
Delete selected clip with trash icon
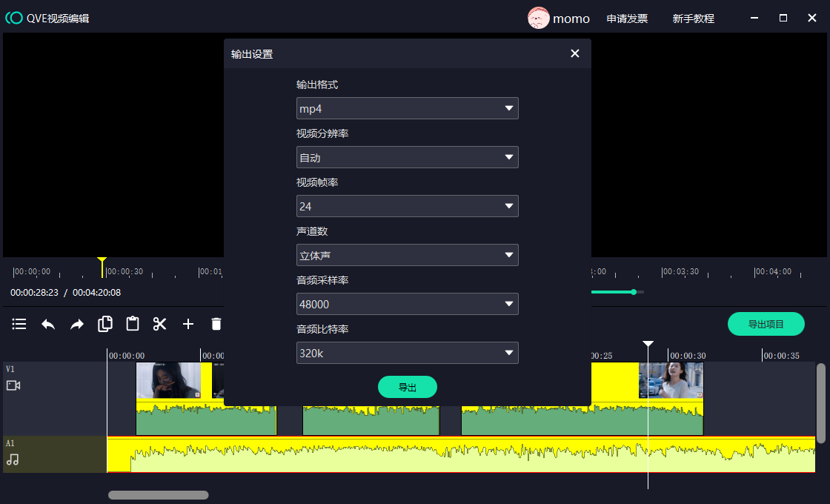216,324
